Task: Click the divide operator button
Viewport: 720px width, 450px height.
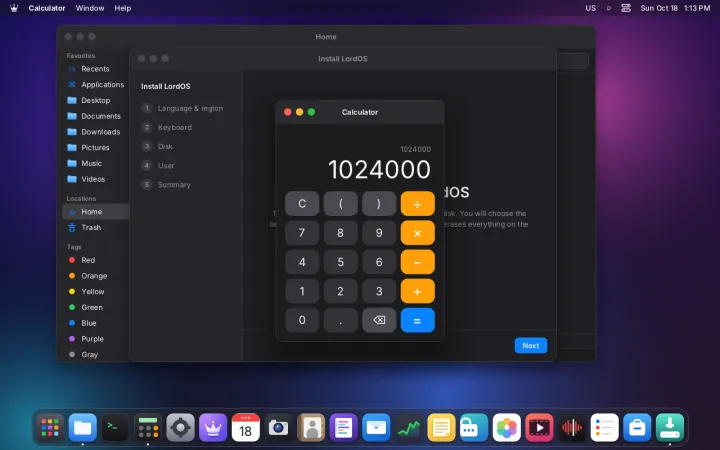Action: 417,203
